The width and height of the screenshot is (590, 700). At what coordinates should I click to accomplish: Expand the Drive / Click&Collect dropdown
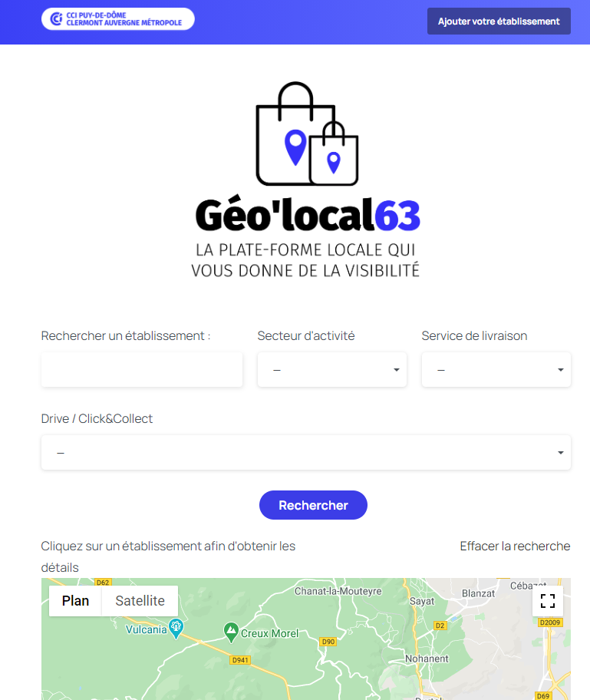tap(305, 452)
